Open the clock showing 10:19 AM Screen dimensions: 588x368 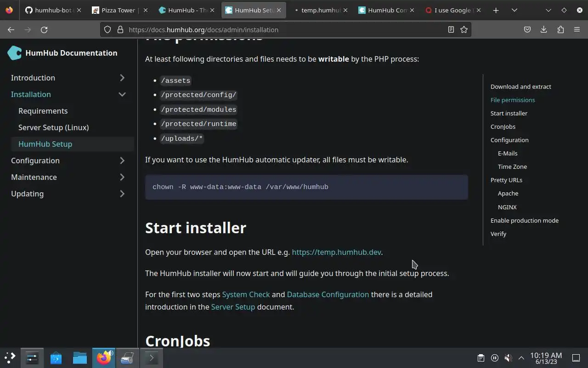(546, 358)
